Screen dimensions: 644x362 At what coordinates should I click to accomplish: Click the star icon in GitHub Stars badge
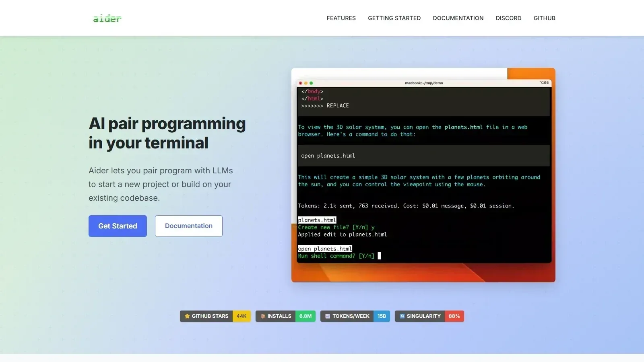[187, 316]
